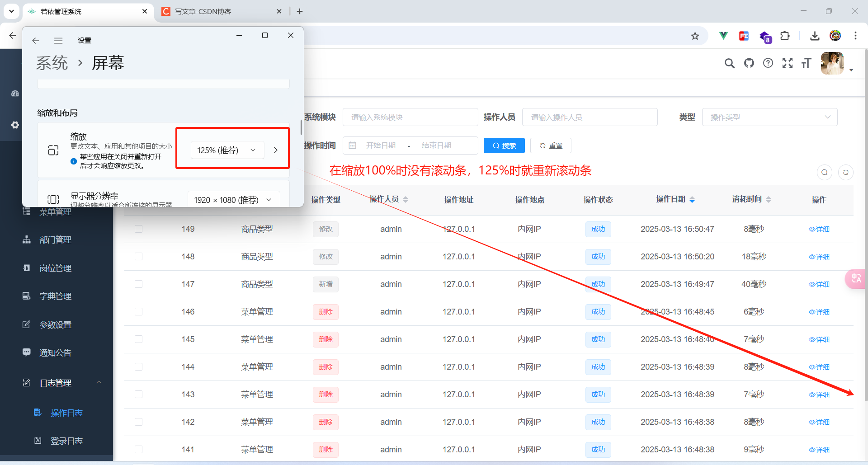
Task: Open Chrome three-dot menu
Action: click(x=855, y=36)
